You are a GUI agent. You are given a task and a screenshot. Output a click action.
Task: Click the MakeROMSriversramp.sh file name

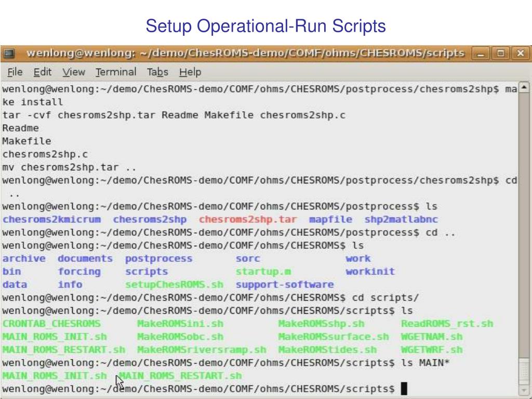click(x=202, y=350)
